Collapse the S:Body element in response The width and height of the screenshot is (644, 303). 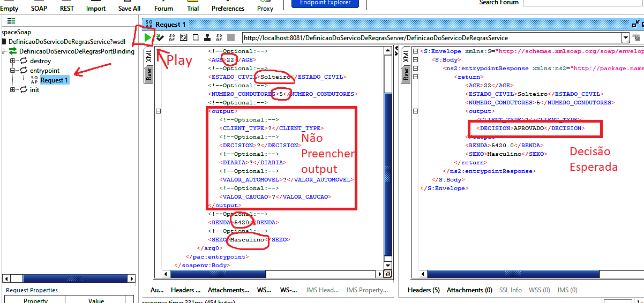pos(416,60)
